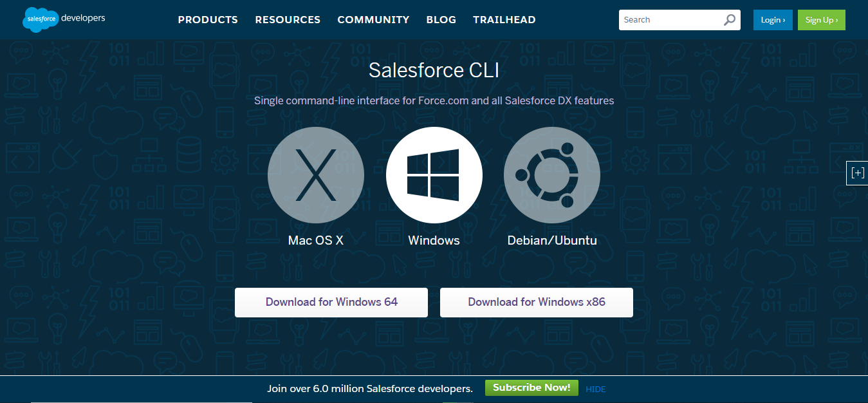This screenshot has height=403, width=868.
Task: Click the Subscribe Now! button
Action: click(x=531, y=388)
